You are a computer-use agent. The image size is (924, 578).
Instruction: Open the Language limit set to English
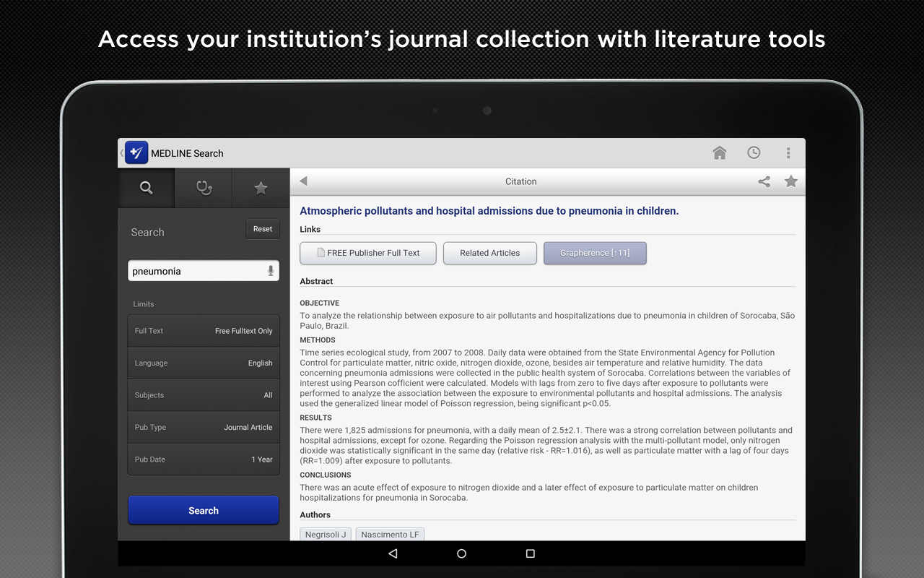(203, 363)
